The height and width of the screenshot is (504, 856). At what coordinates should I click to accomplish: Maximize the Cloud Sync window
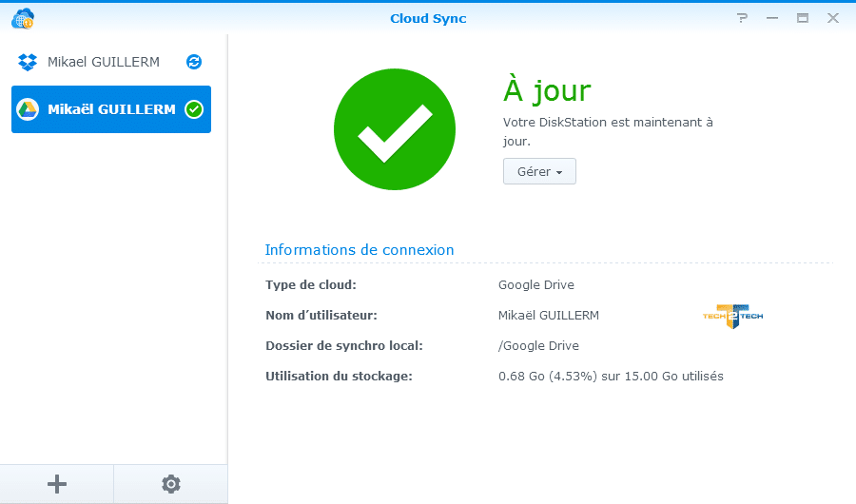(803, 18)
